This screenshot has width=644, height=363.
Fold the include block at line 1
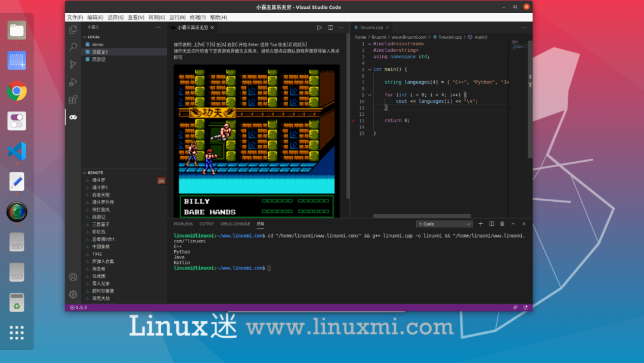[370, 44]
